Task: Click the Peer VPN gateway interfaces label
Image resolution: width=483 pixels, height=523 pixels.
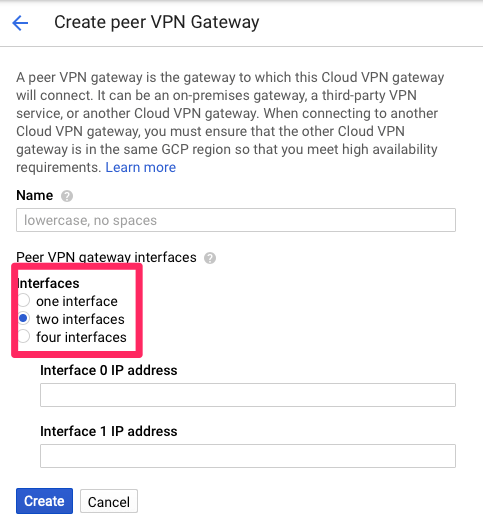Action: (x=106, y=257)
